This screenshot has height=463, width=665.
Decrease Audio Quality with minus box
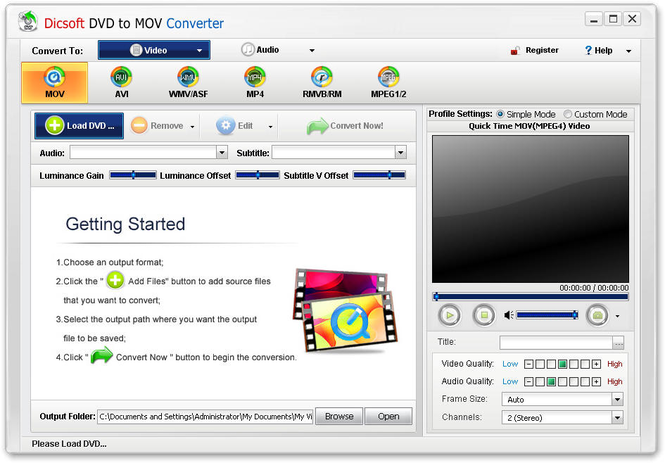tap(528, 382)
